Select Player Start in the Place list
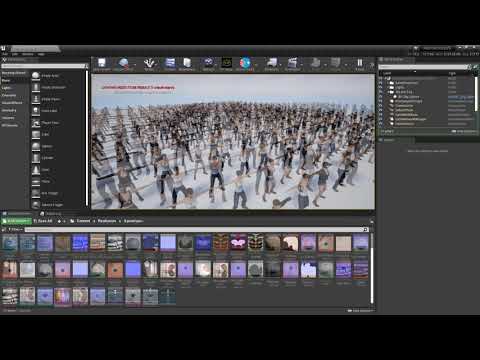This screenshot has width=480, height=360. point(58,123)
